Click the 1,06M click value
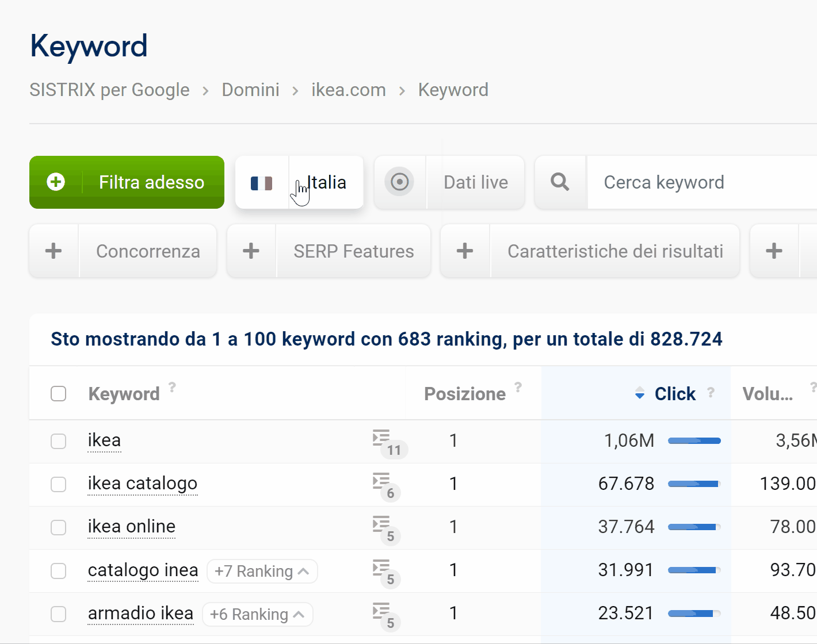The image size is (817, 644). pos(629,440)
